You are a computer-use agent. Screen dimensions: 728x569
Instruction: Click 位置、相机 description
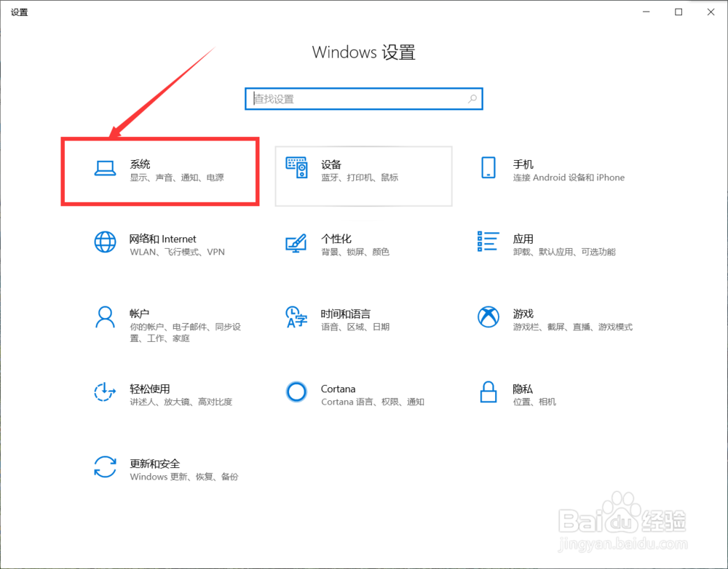[x=534, y=402]
